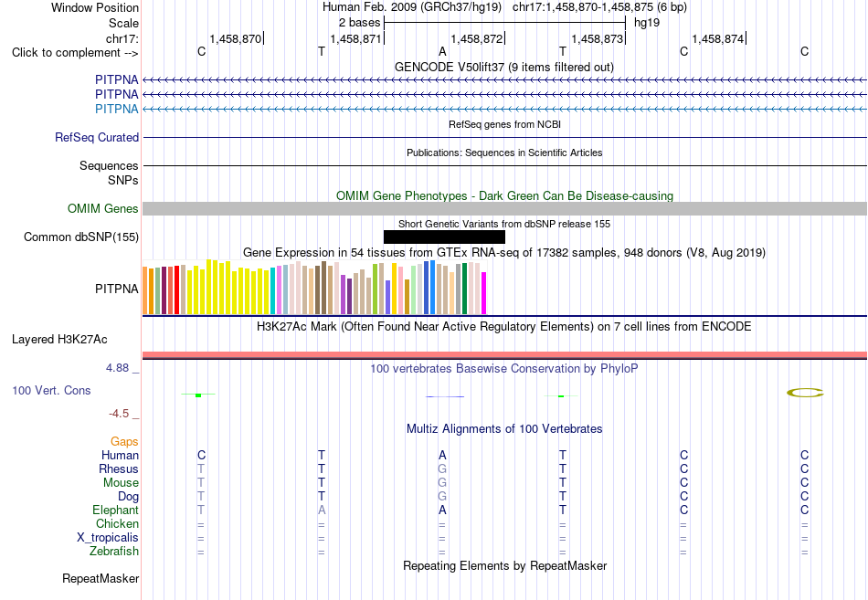The height and width of the screenshot is (600, 868).
Task: Click the 1,458,874 coordinate label
Action: [718, 38]
